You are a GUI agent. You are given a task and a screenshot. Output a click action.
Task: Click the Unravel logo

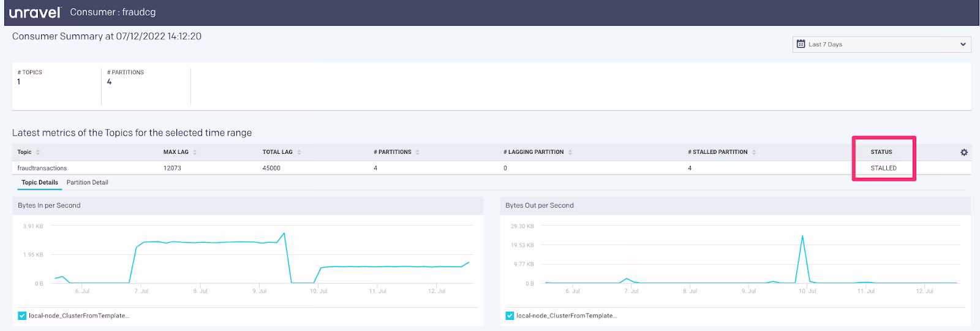35,12
